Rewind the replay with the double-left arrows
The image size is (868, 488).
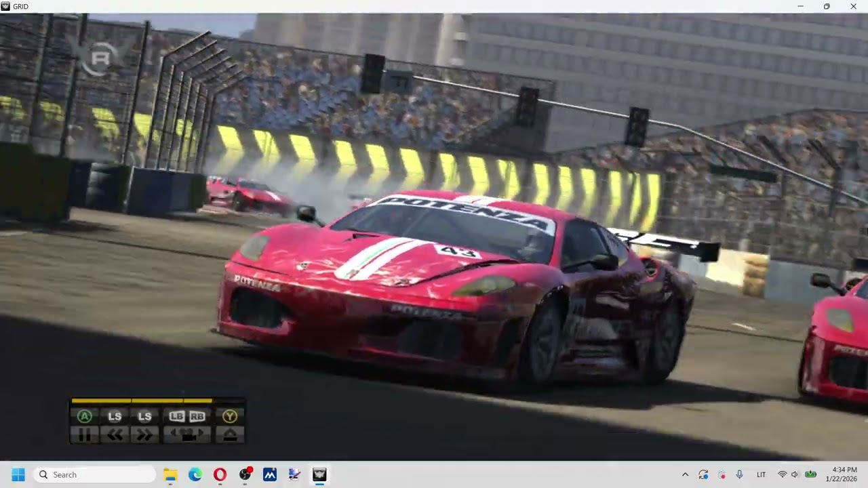115,436
